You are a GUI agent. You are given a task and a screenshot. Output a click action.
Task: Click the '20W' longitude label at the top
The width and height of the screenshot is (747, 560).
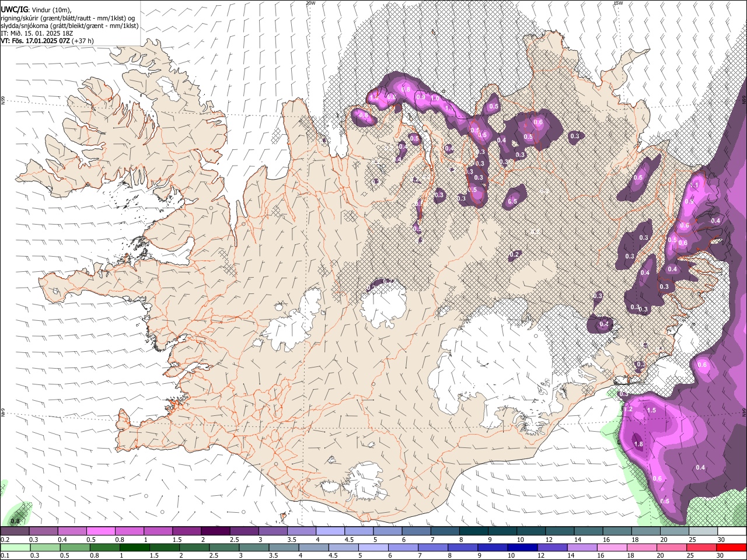point(310,3)
